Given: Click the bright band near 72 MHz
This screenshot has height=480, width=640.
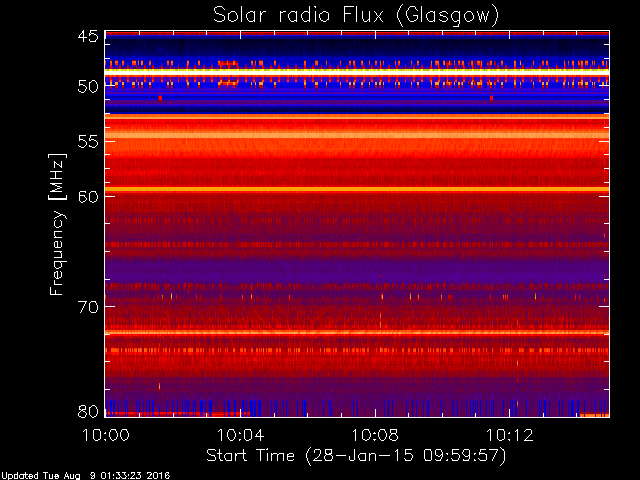Looking at the screenshot, I should (x=357, y=332).
